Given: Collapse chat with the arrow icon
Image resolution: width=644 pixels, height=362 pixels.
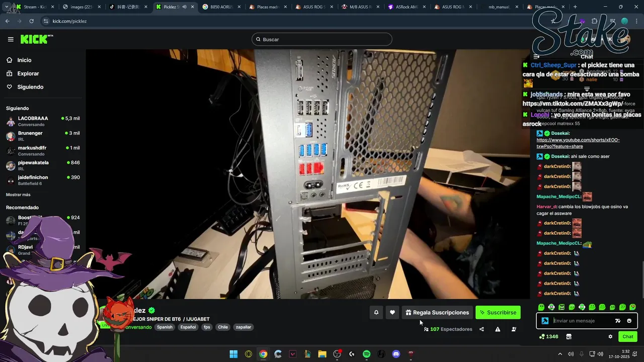Looking at the screenshot, I should pyautogui.click(x=536, y=57).
